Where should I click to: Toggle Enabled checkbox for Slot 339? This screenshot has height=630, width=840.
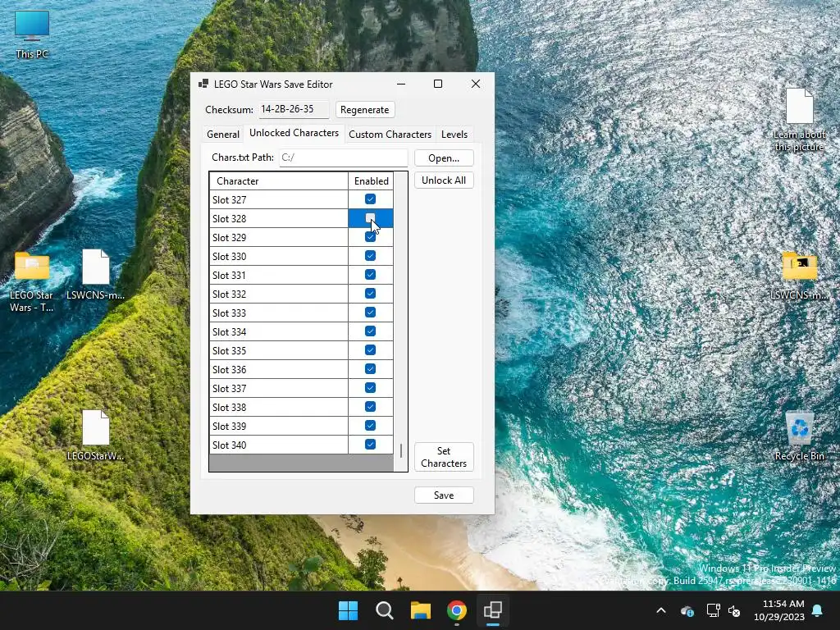(x=370, y=426)
